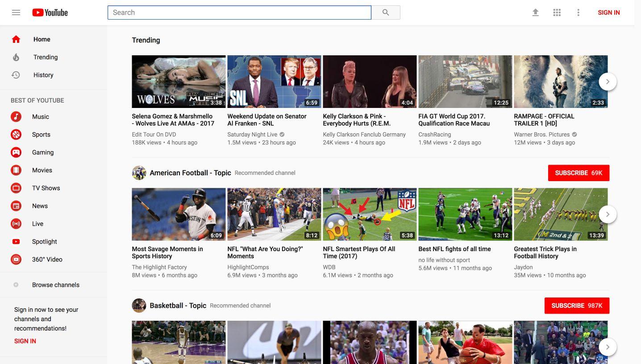The width and height of the screenshot is (641, 364).
Task: Open Movies category label
Action: [42, 170]
